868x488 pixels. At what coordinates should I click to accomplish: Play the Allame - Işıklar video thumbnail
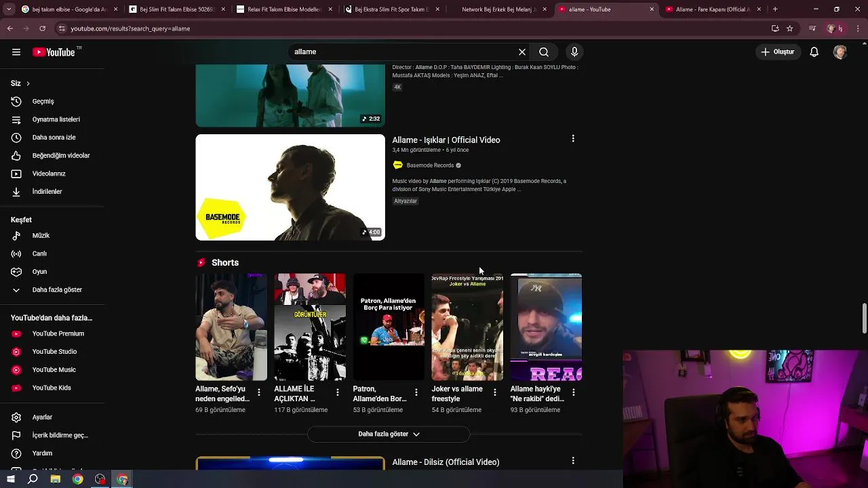[290, 187]
